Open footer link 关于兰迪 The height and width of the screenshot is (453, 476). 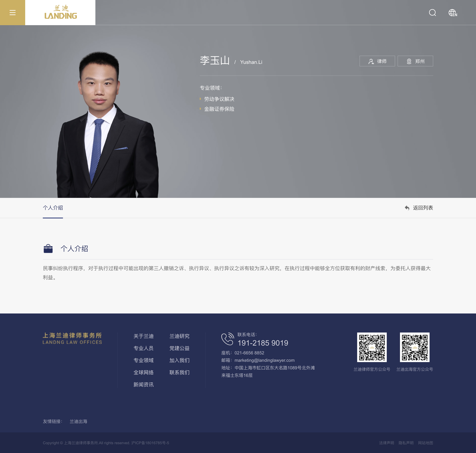[x=144, y=336]
